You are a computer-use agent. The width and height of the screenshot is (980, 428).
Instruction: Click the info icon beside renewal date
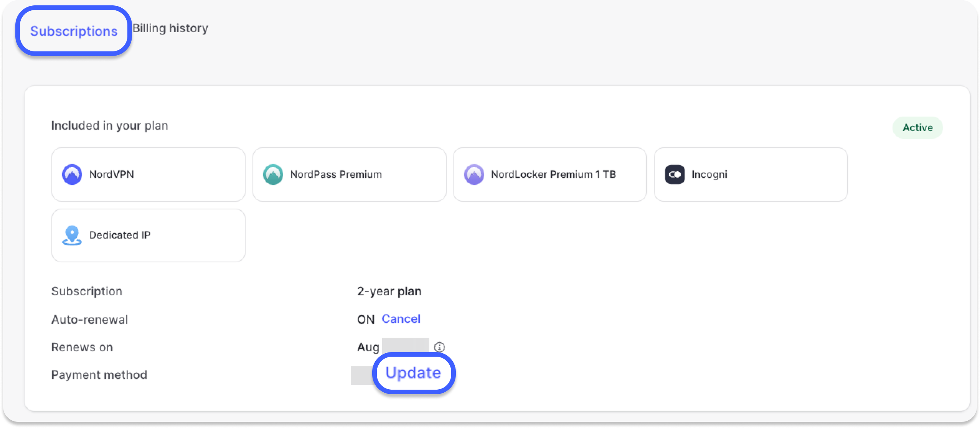coord(439,347)
